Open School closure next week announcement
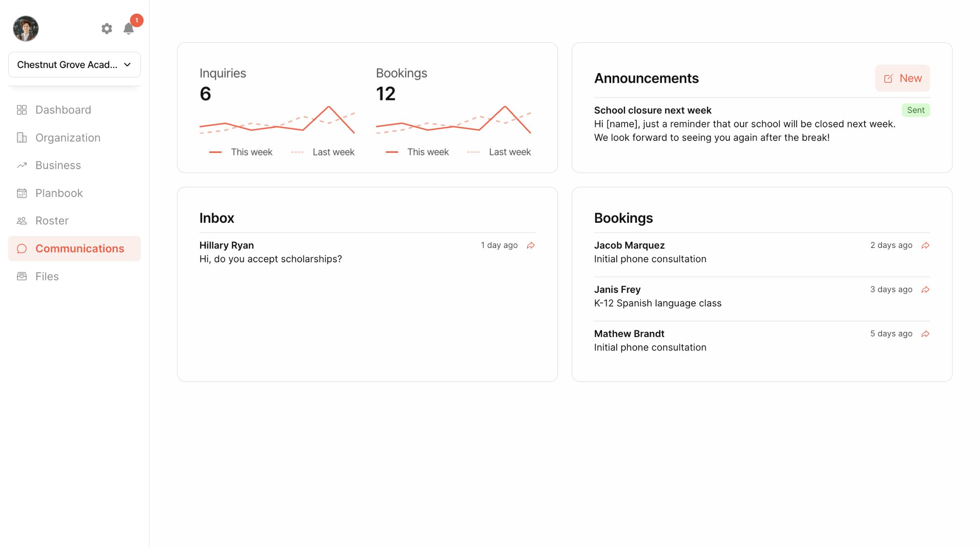 click(652, 110)
